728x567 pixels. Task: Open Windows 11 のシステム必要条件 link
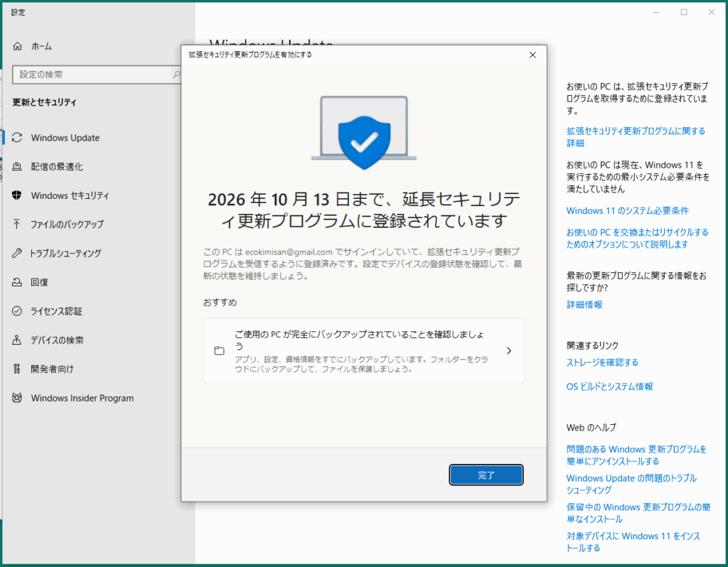627,210
